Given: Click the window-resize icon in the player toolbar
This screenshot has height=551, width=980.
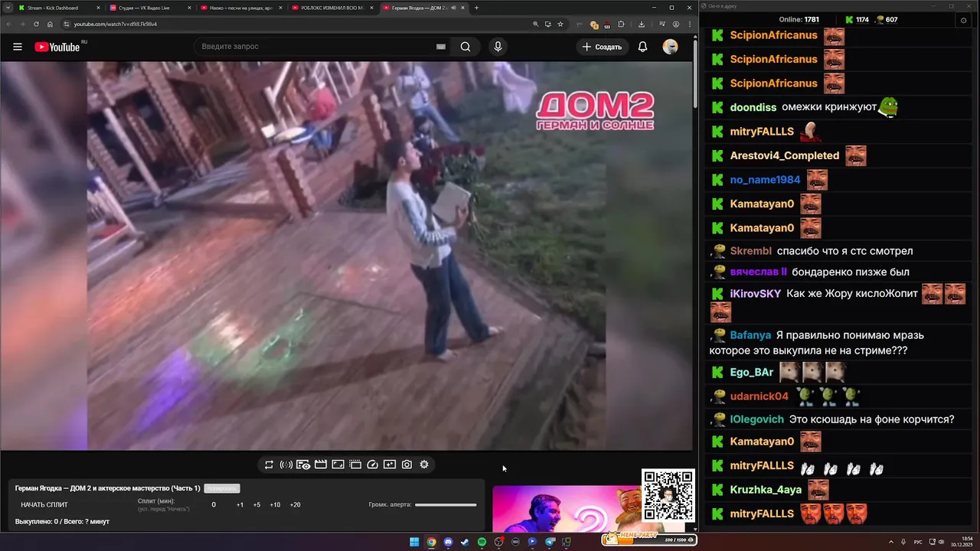Looking at the screenshot, I should tap(338, 465).
